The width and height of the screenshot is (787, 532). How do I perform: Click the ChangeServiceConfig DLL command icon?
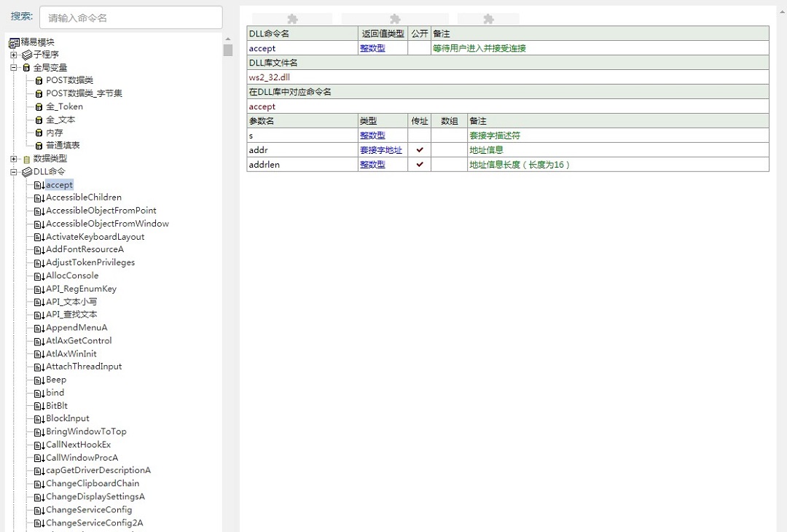39,510
